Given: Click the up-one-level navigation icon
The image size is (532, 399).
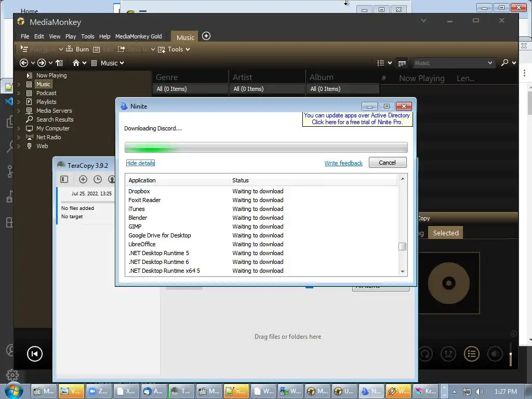Looking at the screenshot, I should (x=59, y=63).
